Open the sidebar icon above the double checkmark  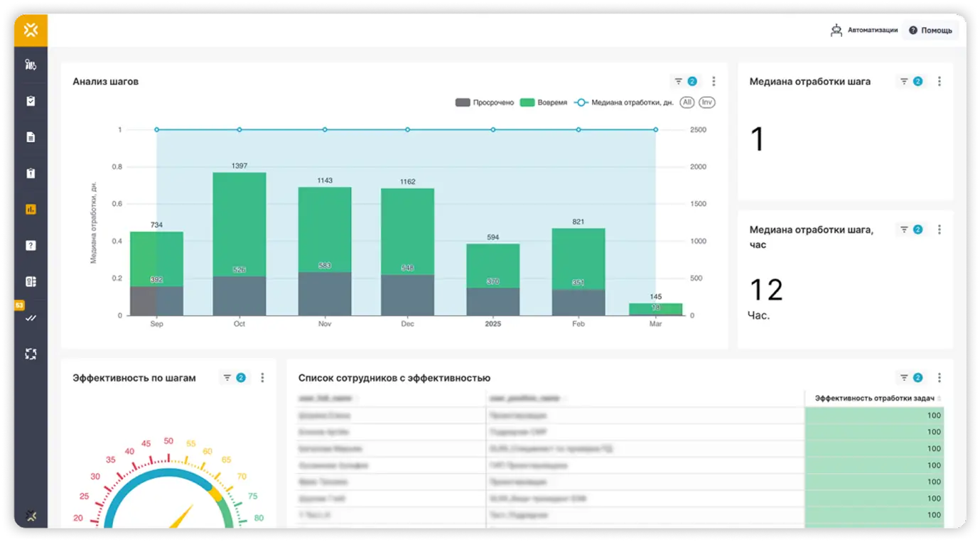pyautogui.click(x=31, y=282)
